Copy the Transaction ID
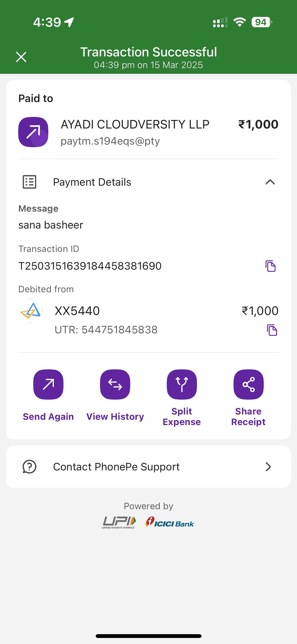This screenshot has height=644, width=297. (271, 266)
